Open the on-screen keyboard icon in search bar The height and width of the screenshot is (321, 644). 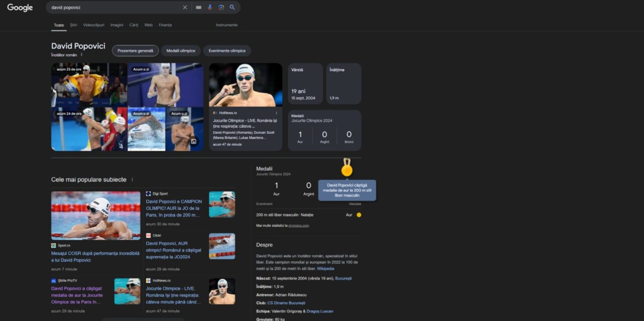[x=199, y=8]
